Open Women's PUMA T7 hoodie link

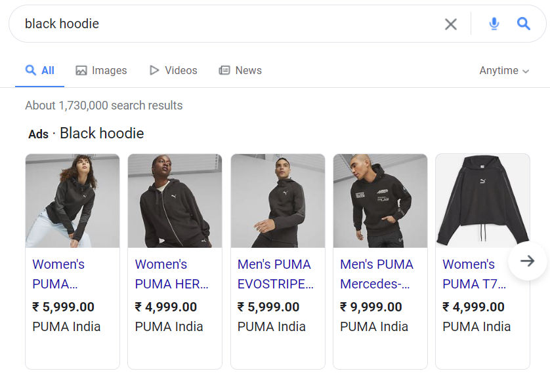click(x=474, y=274)
